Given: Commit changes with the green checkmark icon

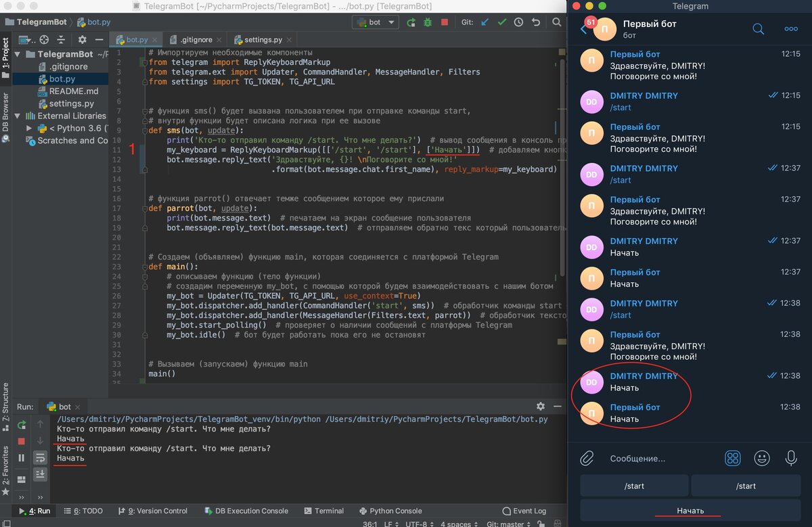Looking at the screenshot, I should coord(501,22).
